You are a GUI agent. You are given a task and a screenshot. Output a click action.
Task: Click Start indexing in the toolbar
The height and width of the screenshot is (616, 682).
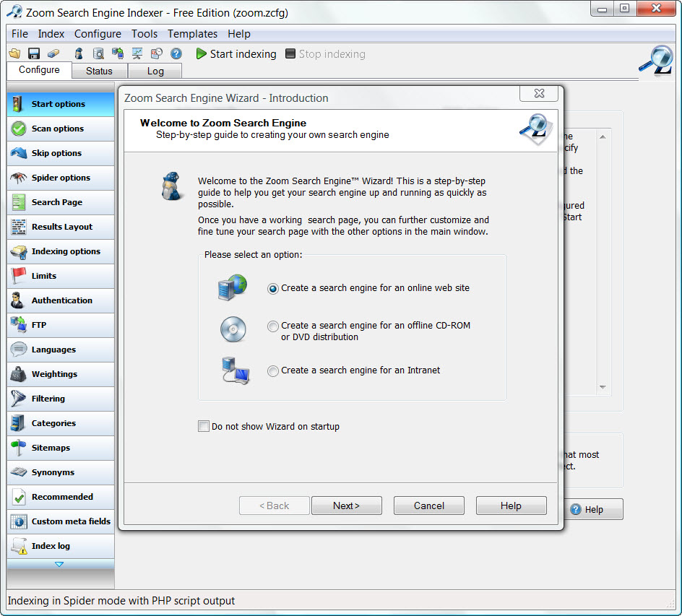(x=236, y=54)
